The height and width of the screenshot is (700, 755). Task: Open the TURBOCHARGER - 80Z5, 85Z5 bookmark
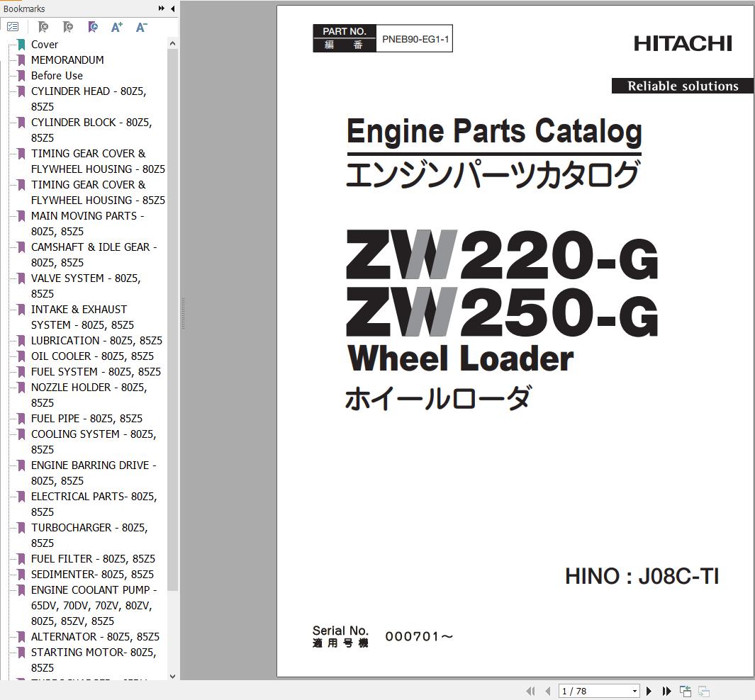[89, 535]
